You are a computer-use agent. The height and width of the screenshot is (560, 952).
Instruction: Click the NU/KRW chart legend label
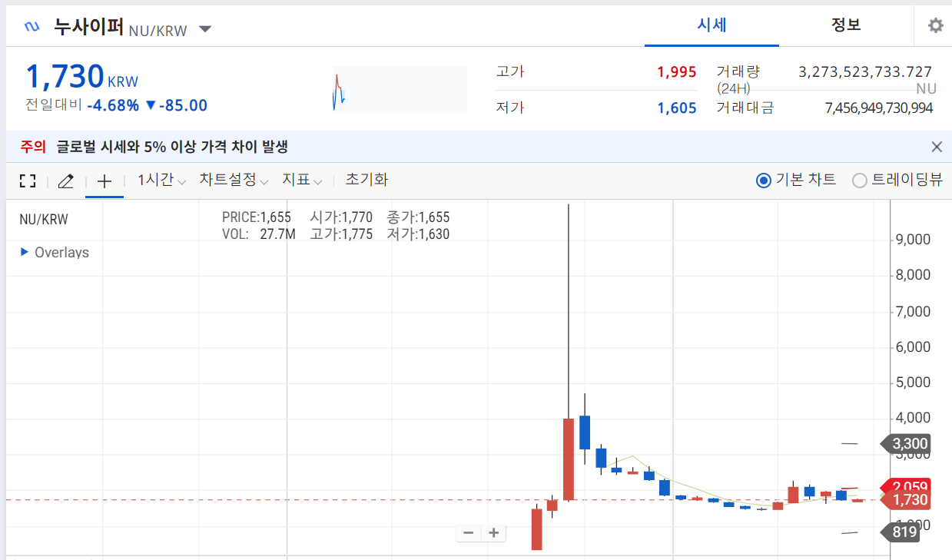point(44,220)
